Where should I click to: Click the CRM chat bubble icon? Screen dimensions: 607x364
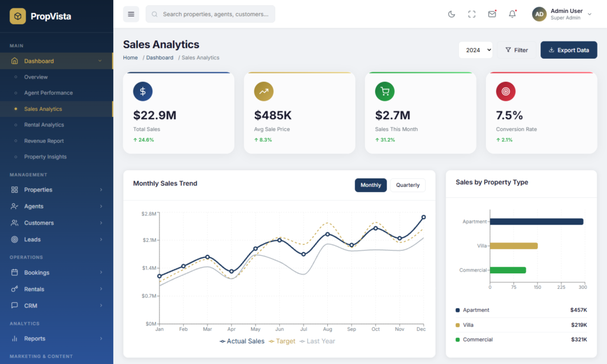15,305
